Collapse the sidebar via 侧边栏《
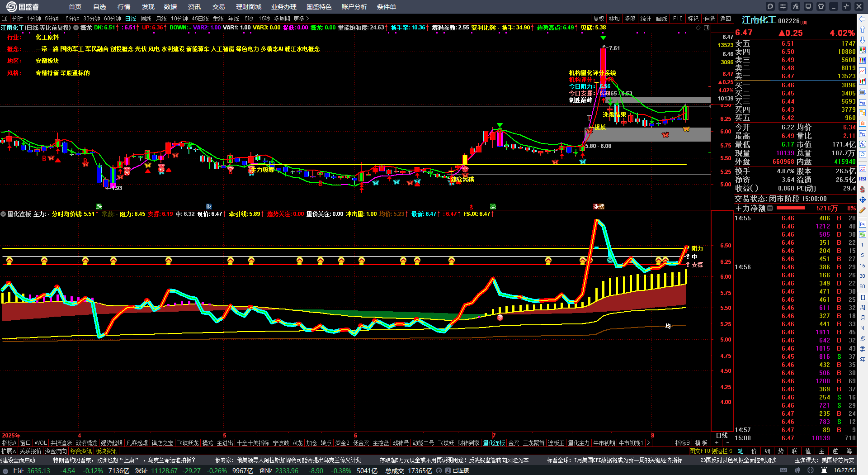 pyautogui.click(x=722, y=451)
